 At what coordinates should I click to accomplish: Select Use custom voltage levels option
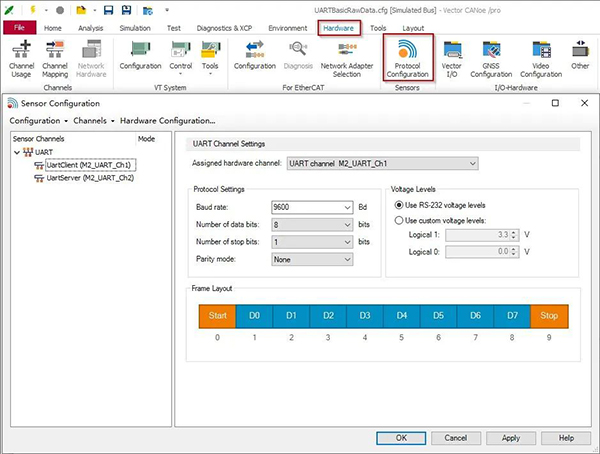(x=399, y=220)
